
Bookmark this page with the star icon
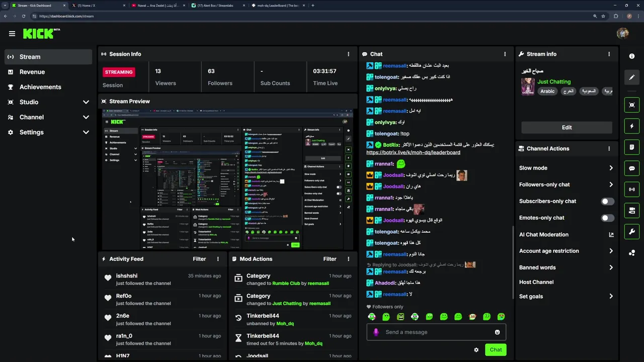pos(603,16)
